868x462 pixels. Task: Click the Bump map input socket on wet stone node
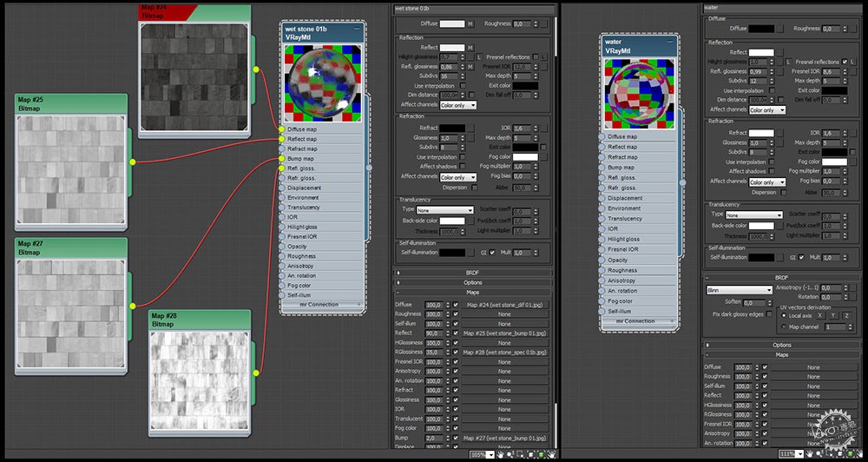[x=282, y=158]
